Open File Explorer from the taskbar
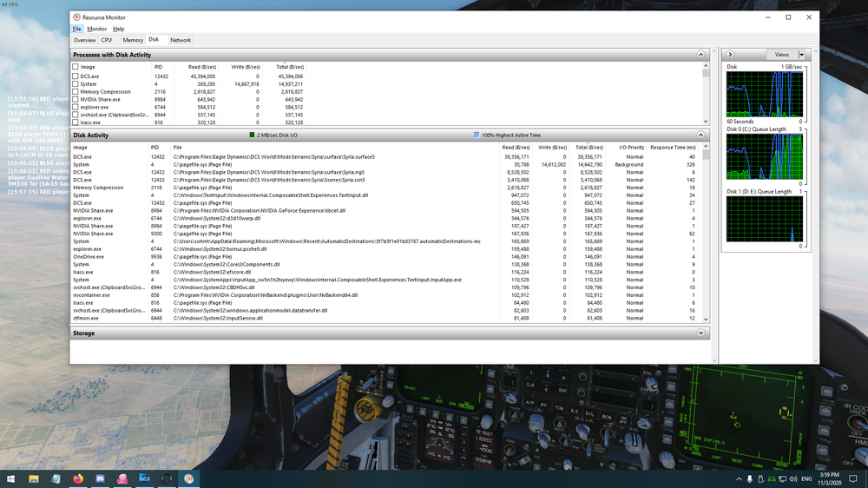The height and width of the screenshot is (488, 868). [33, 478]
